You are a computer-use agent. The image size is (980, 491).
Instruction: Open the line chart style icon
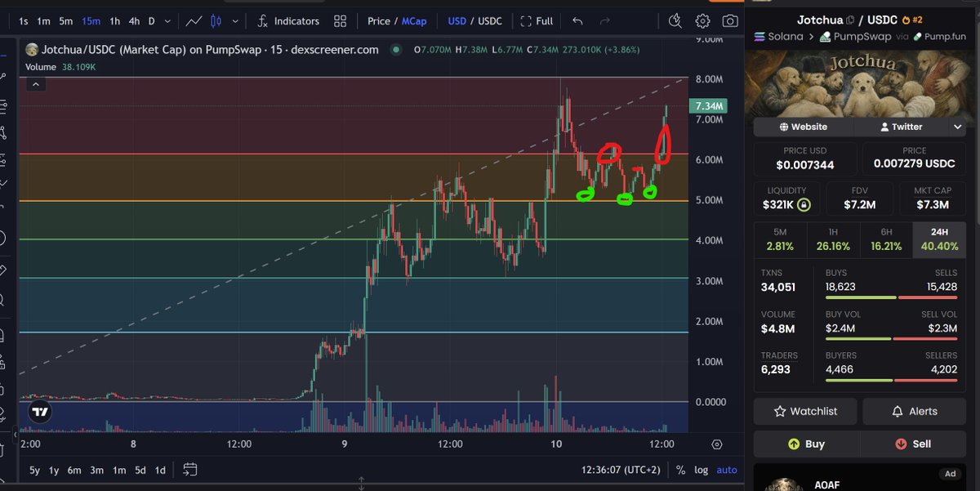point(194,21)
